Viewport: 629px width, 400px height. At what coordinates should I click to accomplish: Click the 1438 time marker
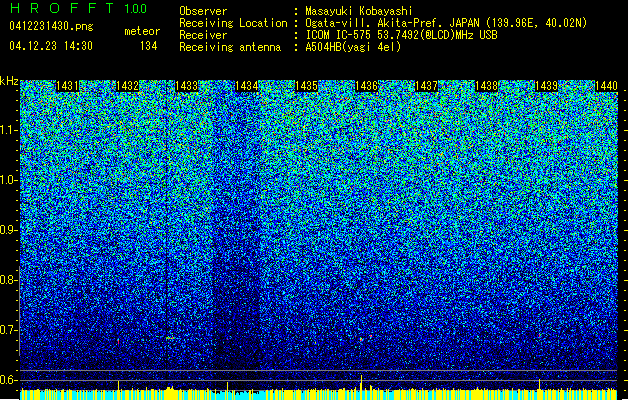486,86
